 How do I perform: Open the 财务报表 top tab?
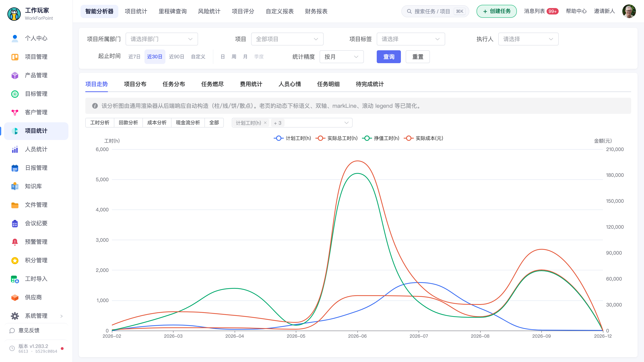click(x=316, y=11)
